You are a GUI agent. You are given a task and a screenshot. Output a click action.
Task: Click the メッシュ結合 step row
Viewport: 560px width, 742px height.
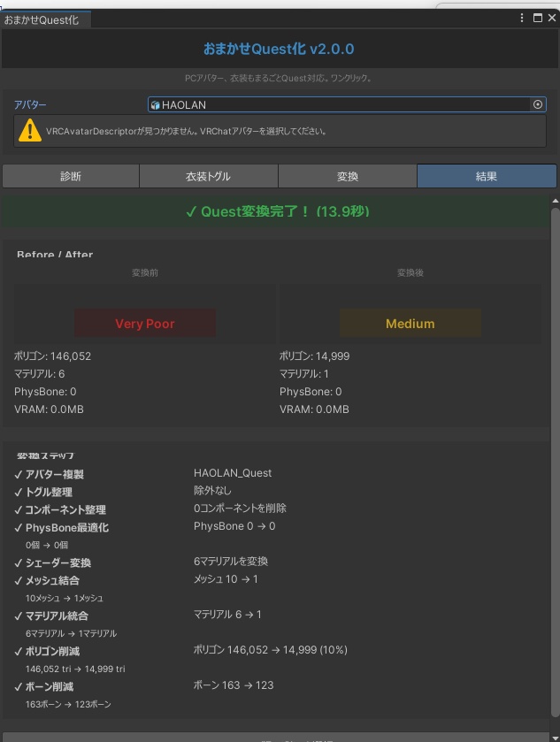pos(47,581)
